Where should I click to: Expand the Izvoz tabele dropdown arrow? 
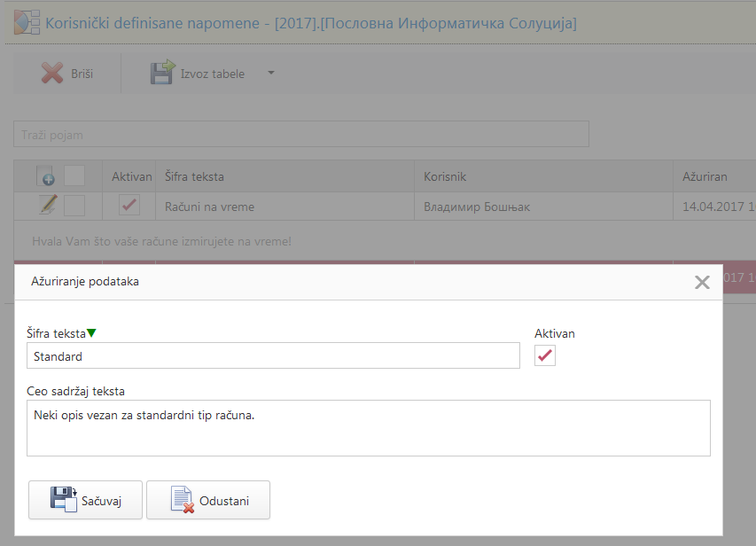click(x=271, y=74)
